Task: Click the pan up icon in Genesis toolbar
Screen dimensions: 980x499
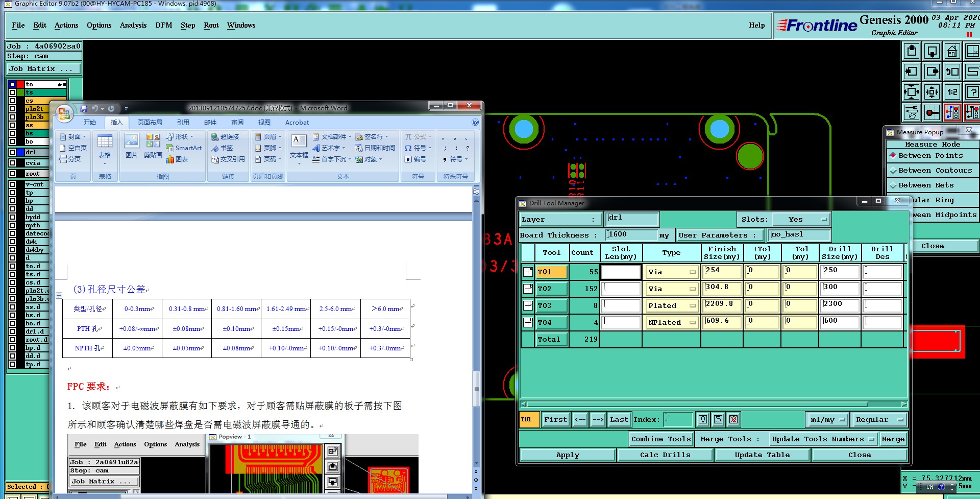Action: (x=912, y=51)
